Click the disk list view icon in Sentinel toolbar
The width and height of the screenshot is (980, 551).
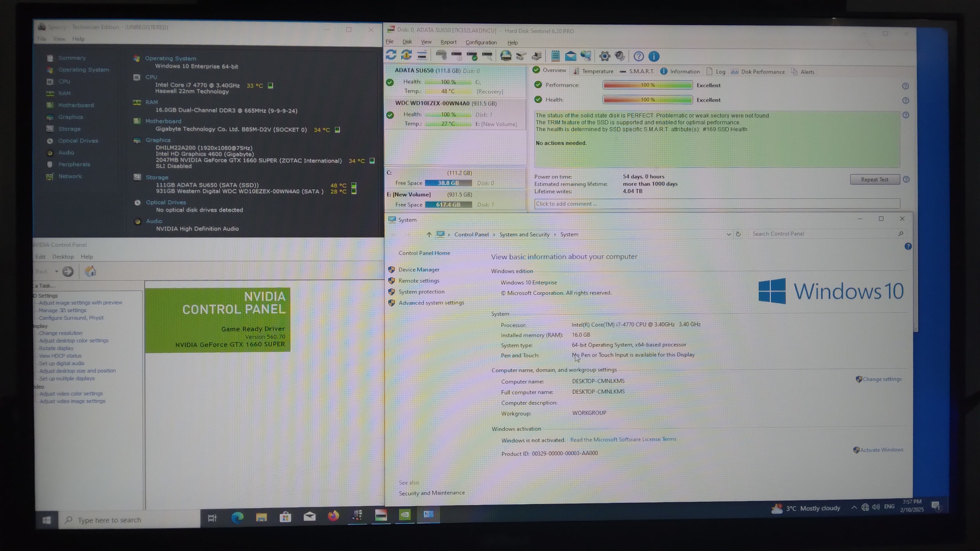[x=422, y=55]
